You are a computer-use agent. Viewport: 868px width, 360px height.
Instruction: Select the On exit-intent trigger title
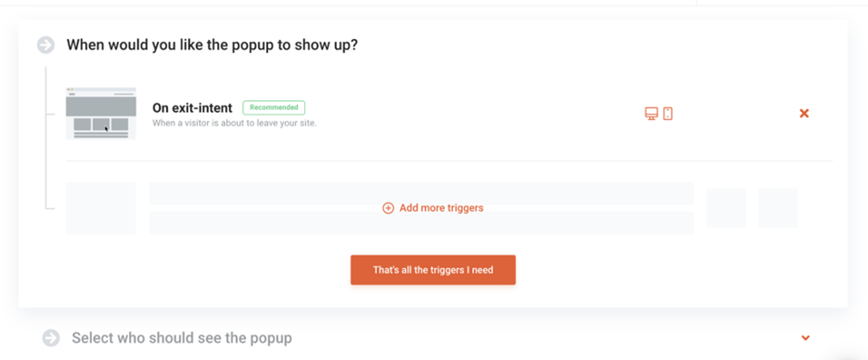pos(192,108)
